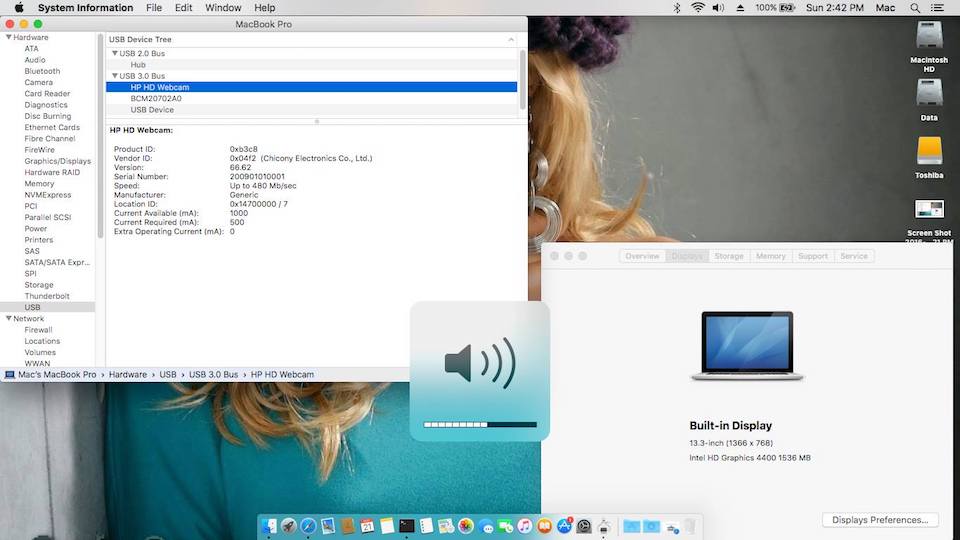Launch FaceTime from the dock
960x540 pixels.
coord(506,526)
